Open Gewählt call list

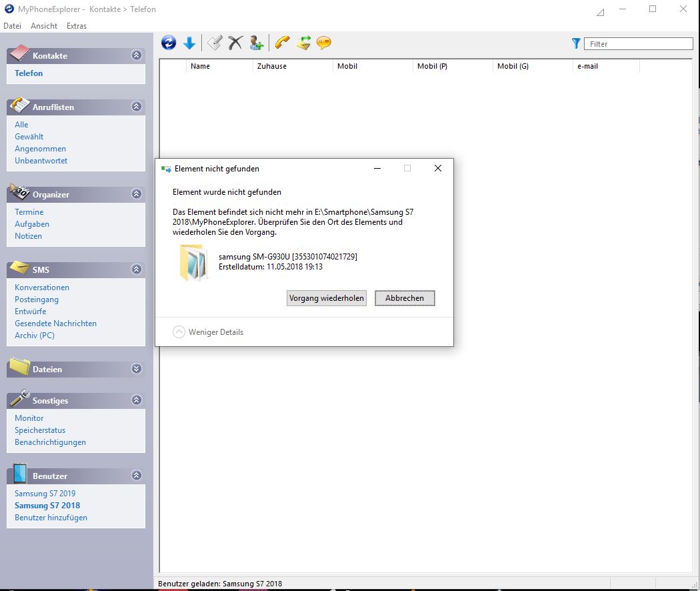(29, 137)
